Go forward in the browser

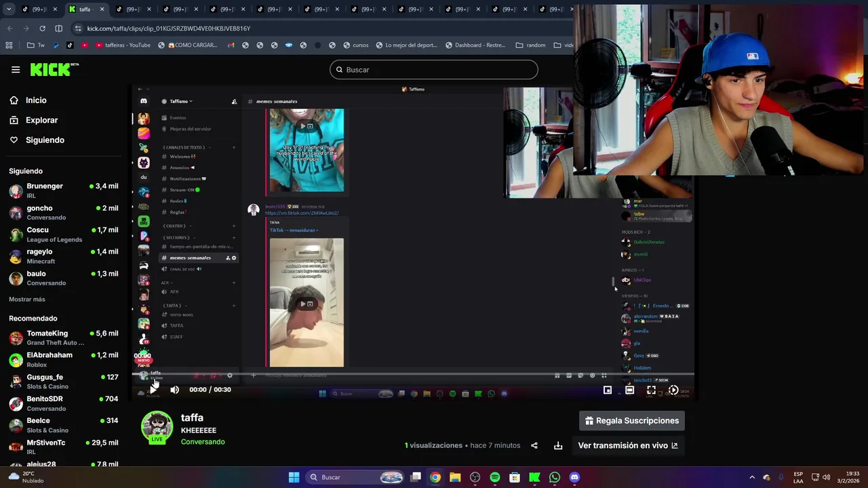pos(26,28)
